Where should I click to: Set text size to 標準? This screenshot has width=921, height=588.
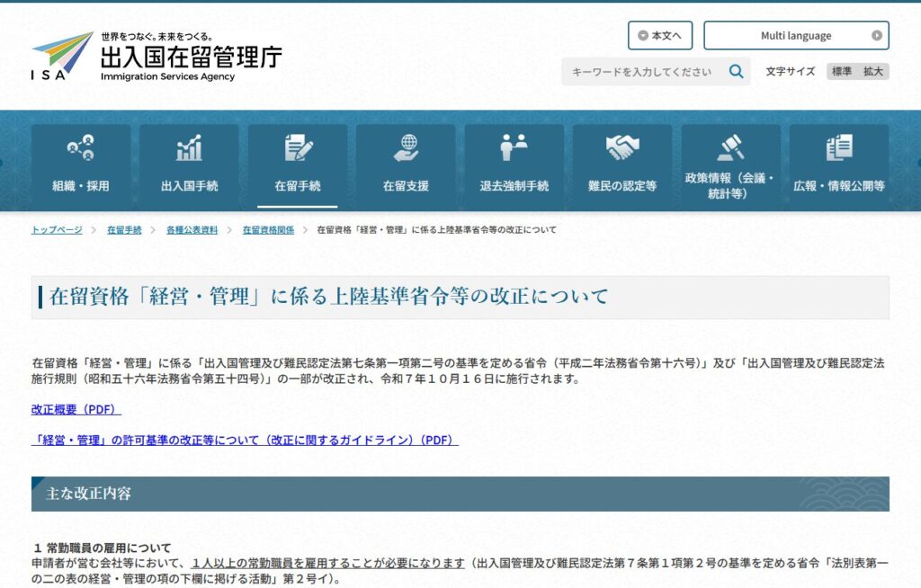[x=842, y=72]
